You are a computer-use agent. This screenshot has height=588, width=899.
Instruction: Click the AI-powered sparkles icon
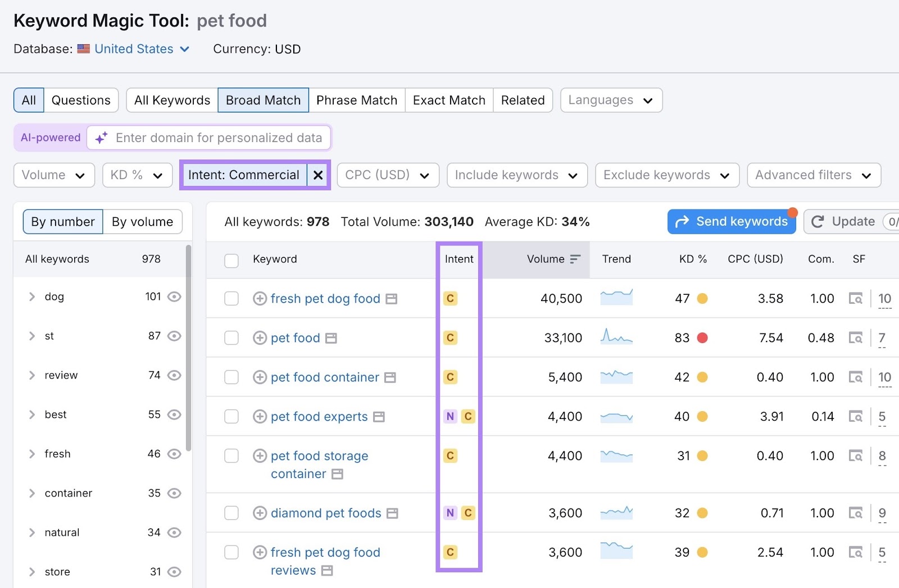(101, 138)
